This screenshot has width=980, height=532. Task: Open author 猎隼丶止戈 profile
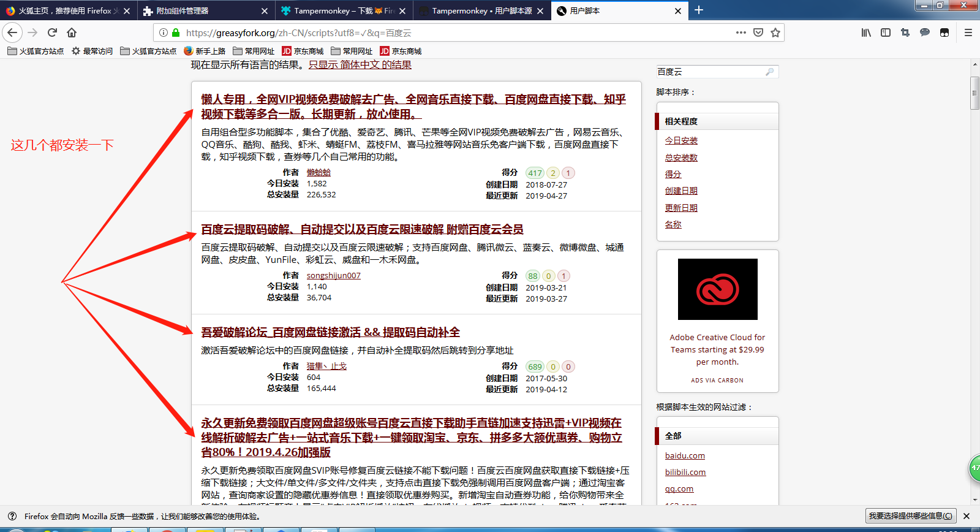(x=326, y=367)
